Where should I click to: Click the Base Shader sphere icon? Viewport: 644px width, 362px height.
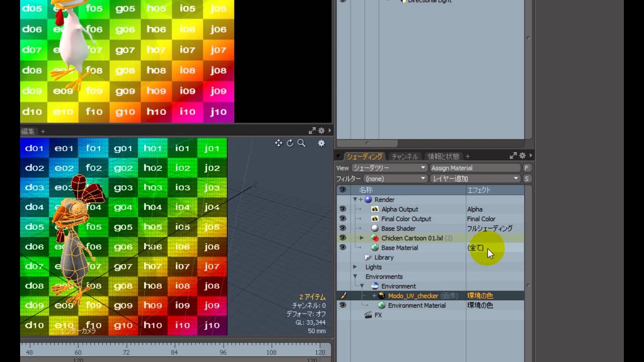pyautogui.click(x=375, y=228)
